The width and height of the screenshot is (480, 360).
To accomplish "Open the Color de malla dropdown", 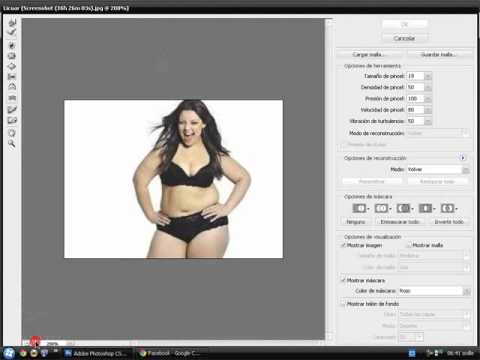I will (435, 267).
